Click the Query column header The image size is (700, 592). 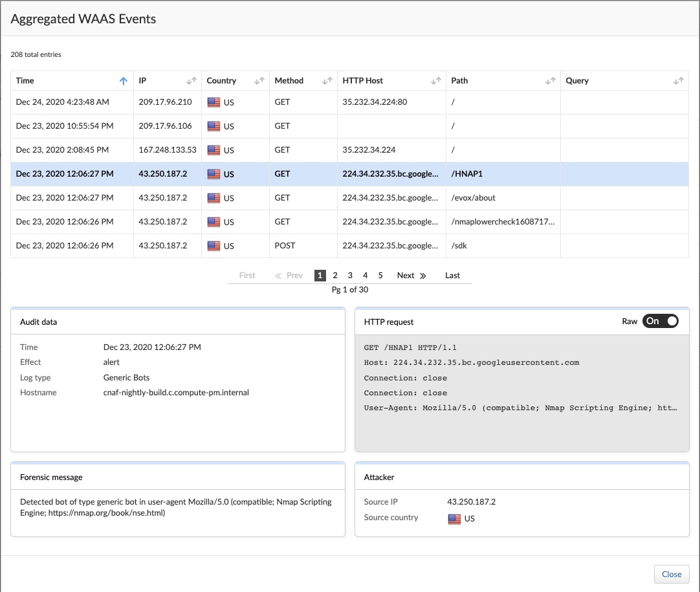(x=624, y=81)
